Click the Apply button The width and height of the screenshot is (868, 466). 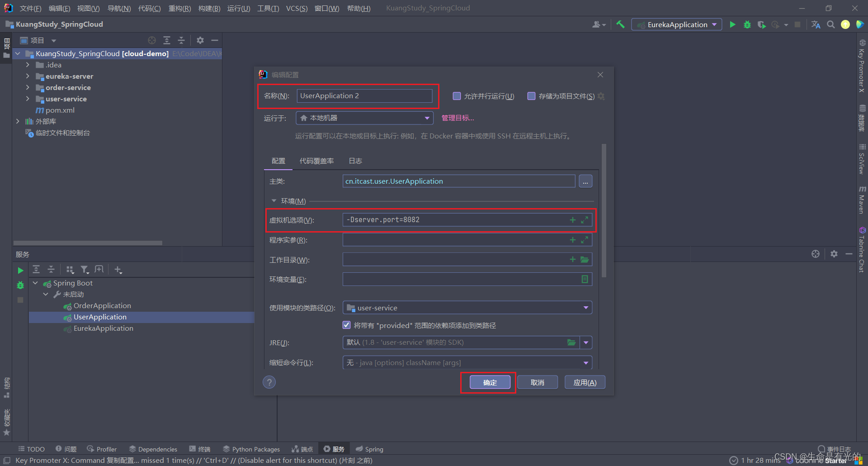(x=585, y=382)
